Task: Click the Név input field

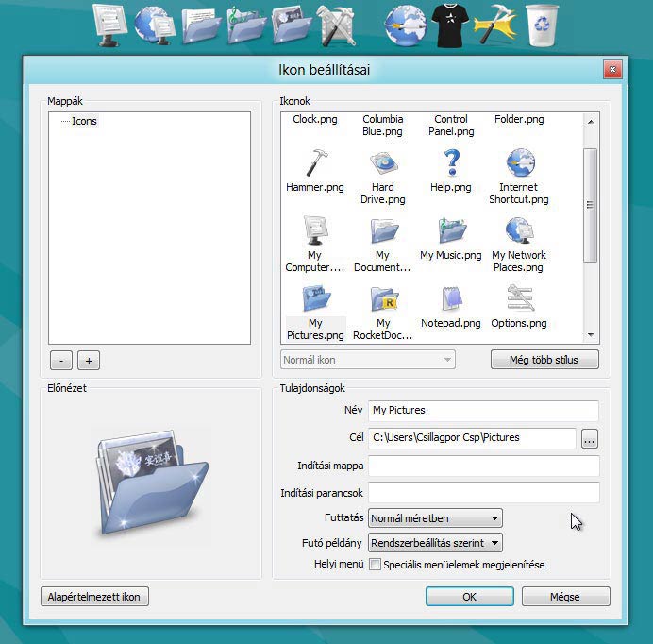Action: pos(483,411)
